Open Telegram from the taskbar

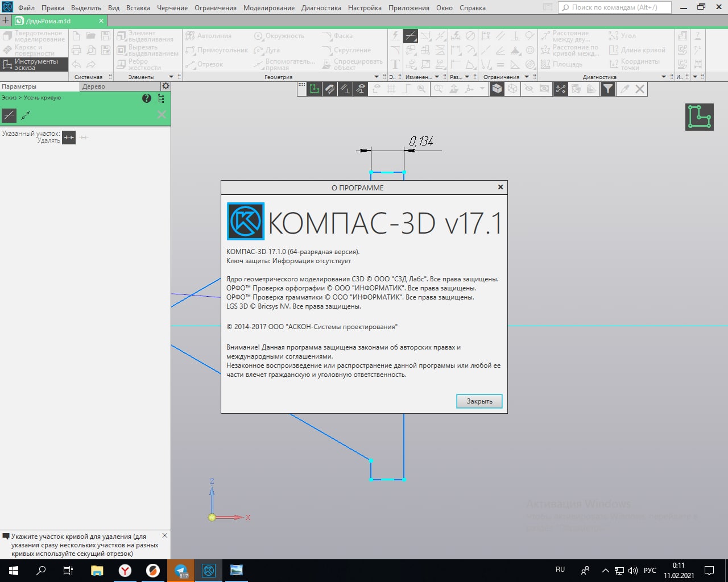(181, 570)
